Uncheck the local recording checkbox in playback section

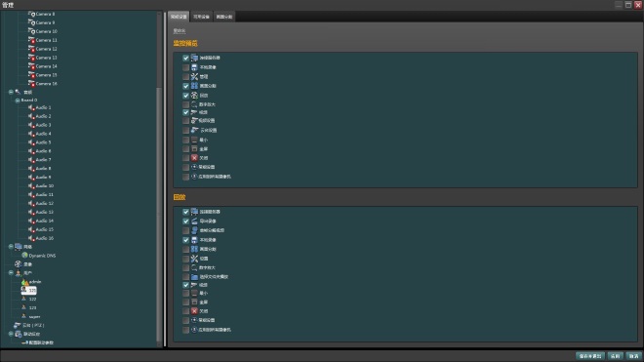click(x=185, y=240)
